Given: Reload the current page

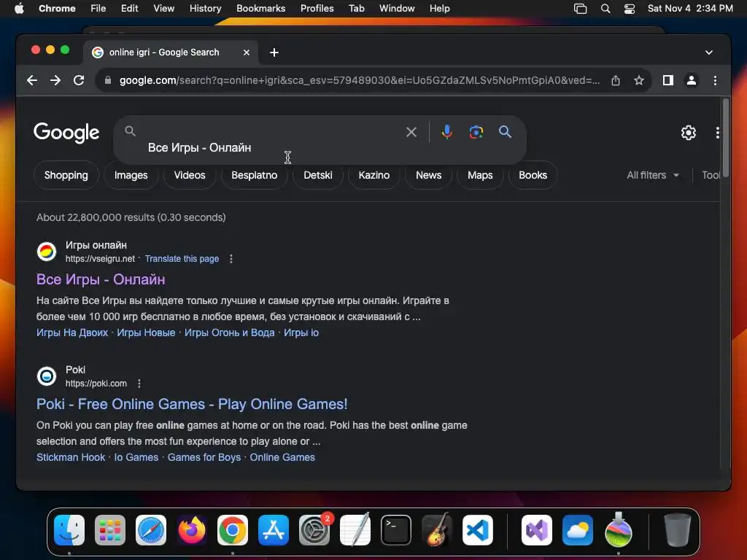Looking at the screenshot, I should click(x=79, y=80).
